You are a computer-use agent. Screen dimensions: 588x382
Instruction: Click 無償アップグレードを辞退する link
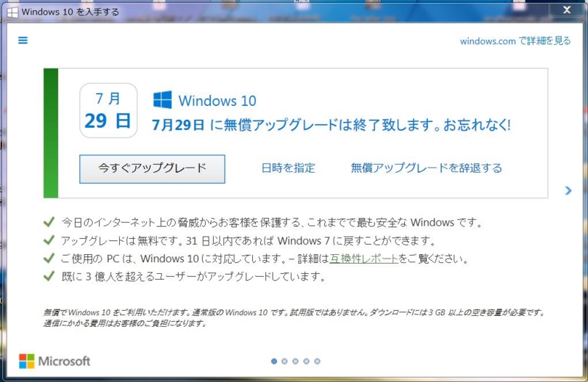click(426, 168)
